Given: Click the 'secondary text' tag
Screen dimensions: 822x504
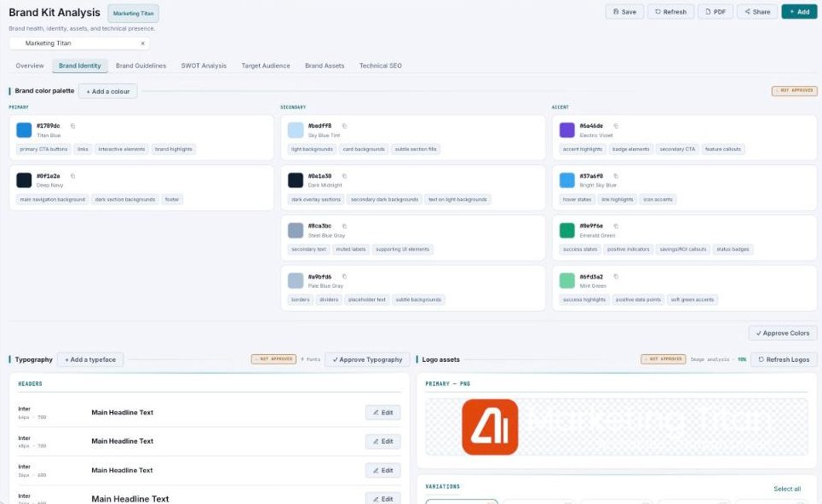Looking at the screenshot, I should [308, 249].
